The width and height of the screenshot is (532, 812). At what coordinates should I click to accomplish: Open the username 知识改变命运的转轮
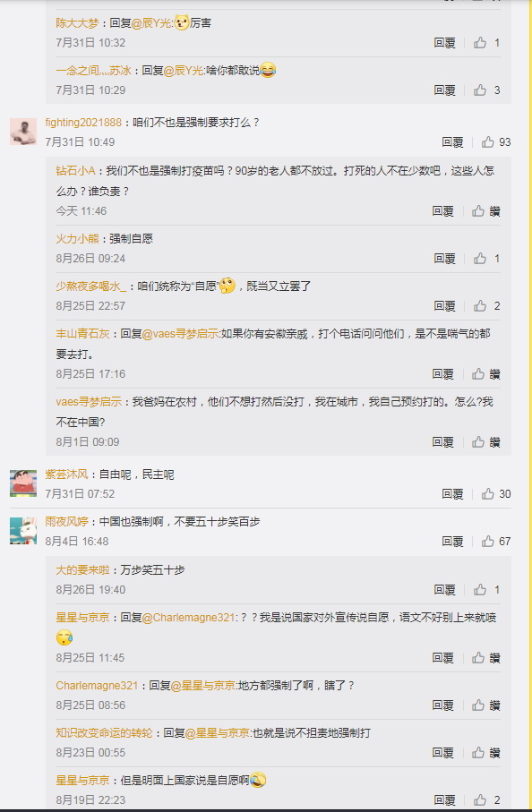[x=104, y=733]
